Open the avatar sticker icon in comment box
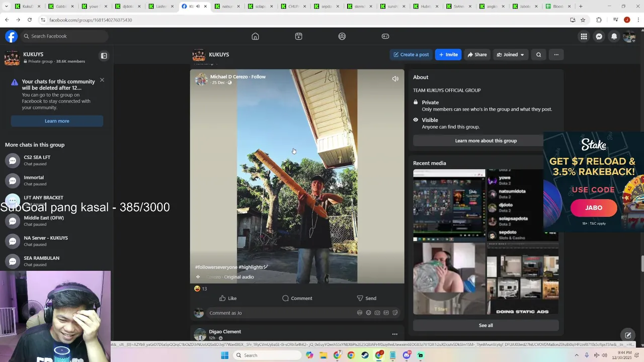Viewport: 644px width, 362px height. point(359,313)
